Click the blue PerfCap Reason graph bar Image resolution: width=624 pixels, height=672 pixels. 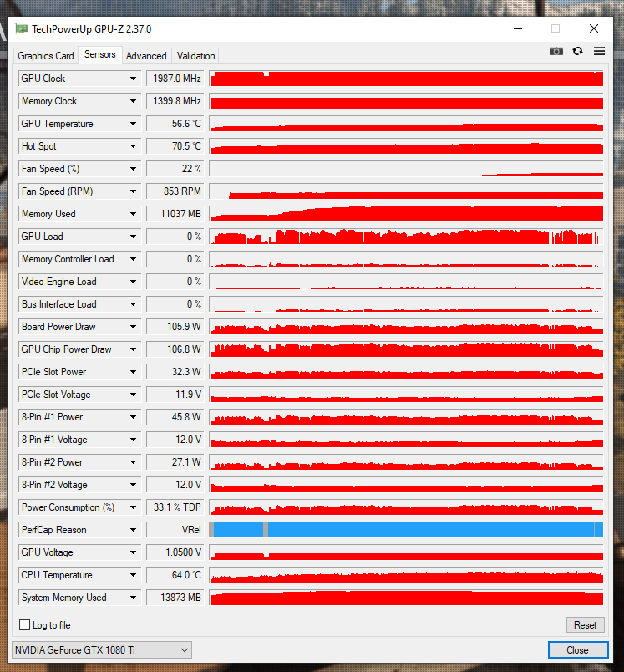point(406,530)
